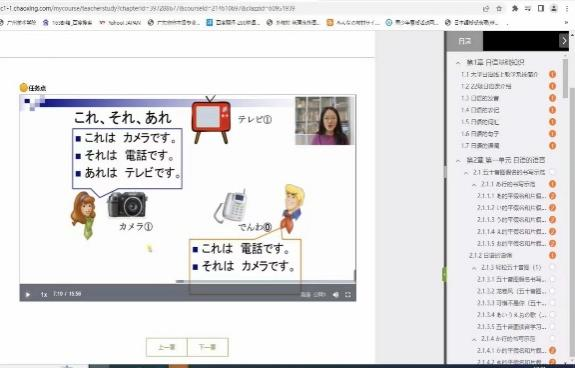Open the browser three-dot menu

pyautogui.click(x=567, y=8)
